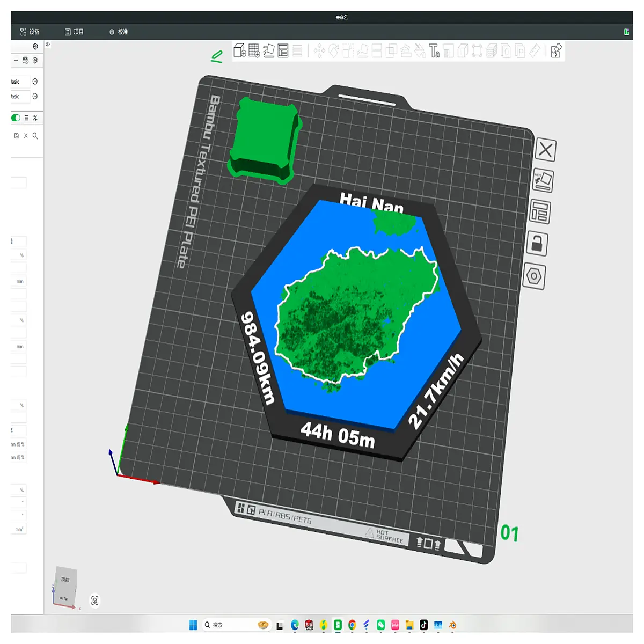Switch to the 设备 (Device) tab
Viewport: 644px width, 644px height.
30,32
